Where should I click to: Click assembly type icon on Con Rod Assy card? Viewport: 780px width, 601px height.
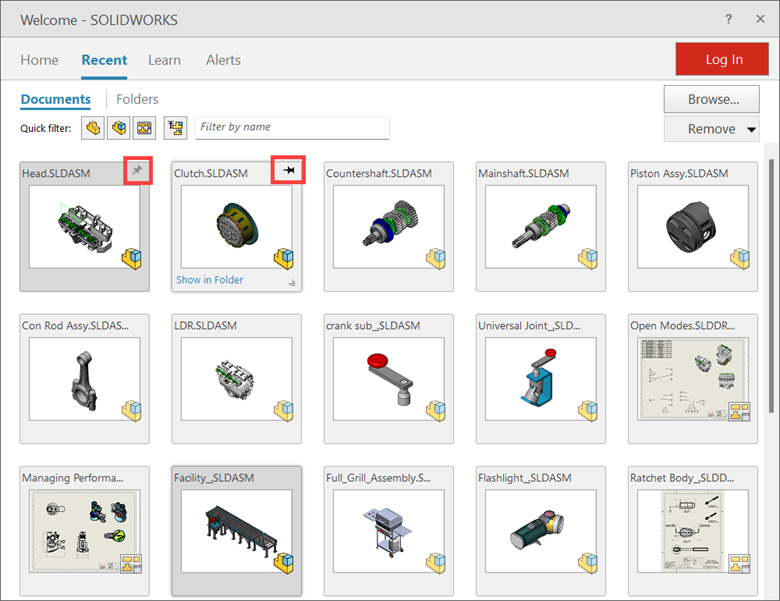pyautogui.click(x=132, y=411)
